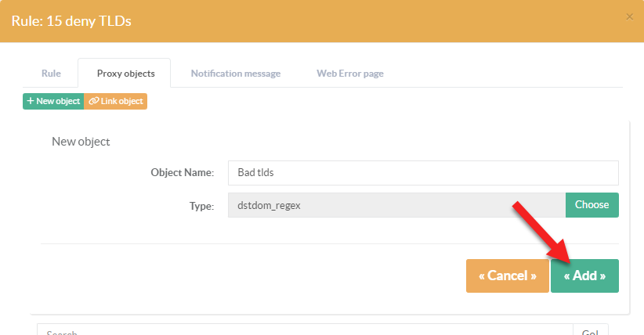Focus the Object Name field containing Bad tlds
Screen dimensions: 644x335
point(423,173)
